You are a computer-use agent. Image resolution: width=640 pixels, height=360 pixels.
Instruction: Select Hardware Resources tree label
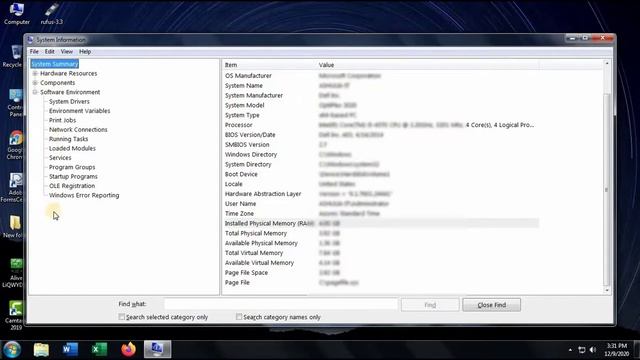69,73
